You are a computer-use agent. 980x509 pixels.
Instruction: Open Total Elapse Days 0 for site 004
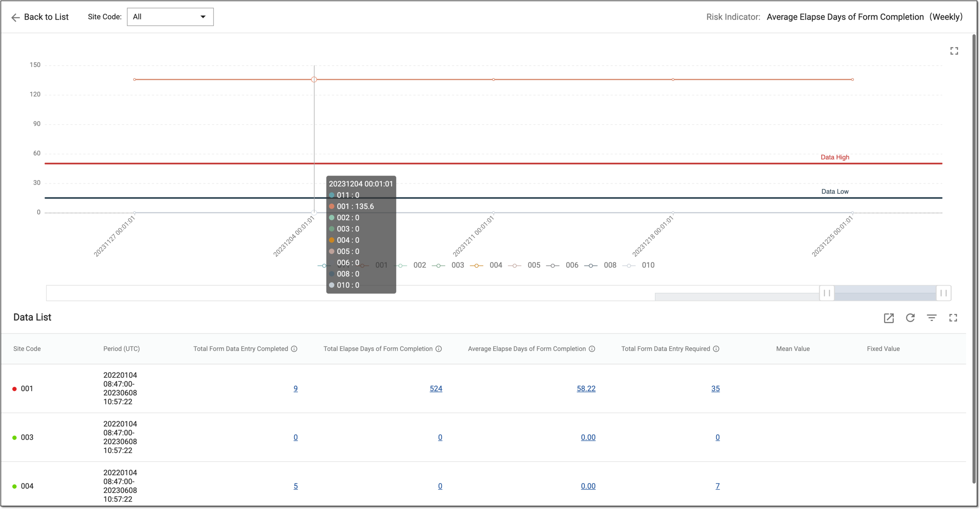[440, 486]
